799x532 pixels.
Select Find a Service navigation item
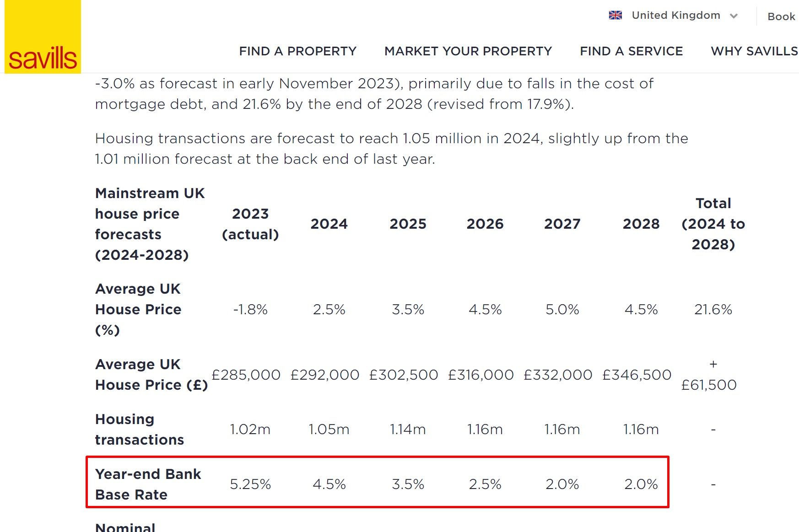click(631, 51)
